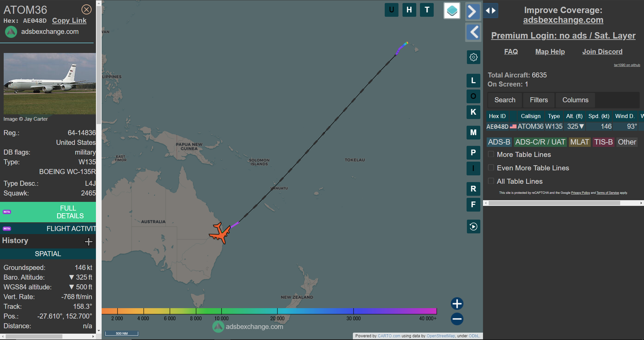The width and height of the screenshot is (644, 340).
Task: Click the adsbexchange logo in info panel
Action: [11, 32]
